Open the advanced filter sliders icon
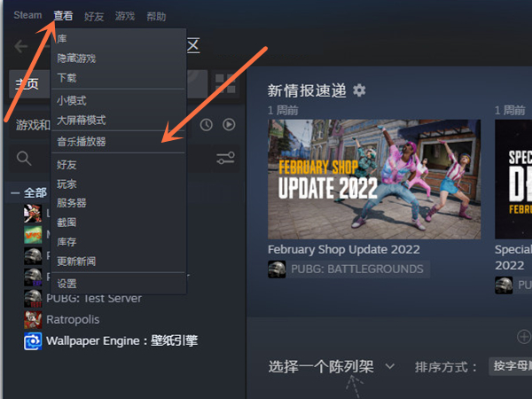 226,158
